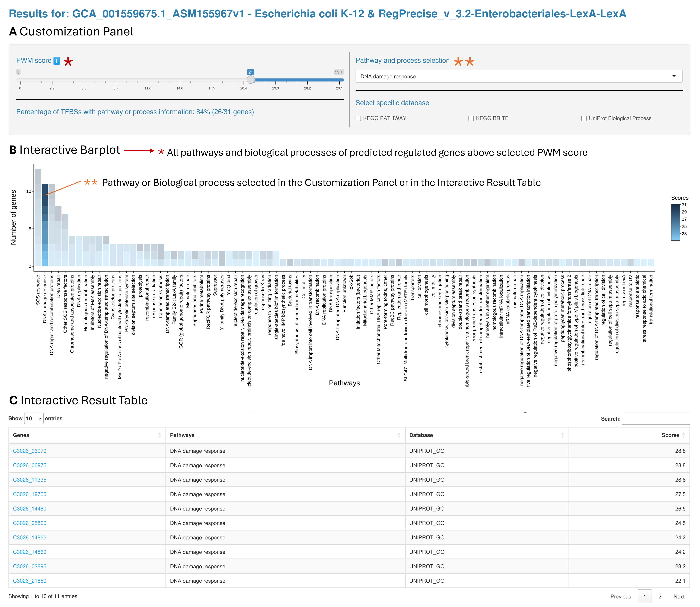Check the KEGG BRITE database option
700x607 pixels.
(471, 118)
